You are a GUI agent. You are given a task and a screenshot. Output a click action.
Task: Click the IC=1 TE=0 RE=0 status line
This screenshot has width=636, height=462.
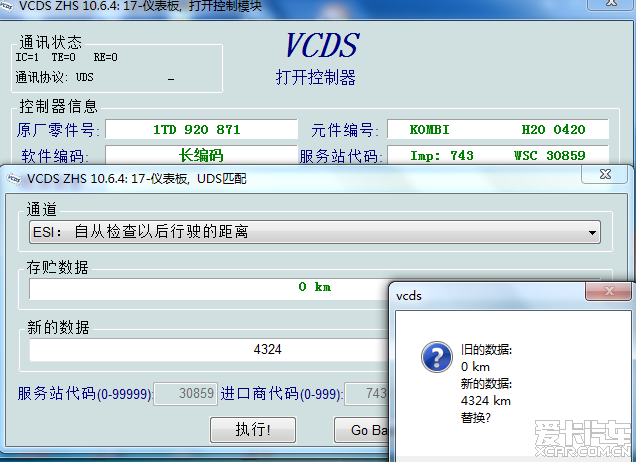(x=67, y=57)
